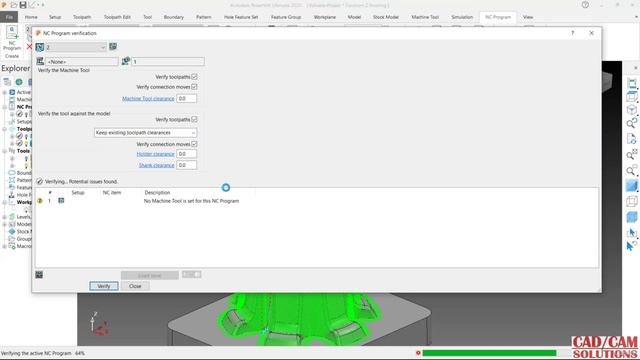Switch to the Home ribbon tab
Viewport: 640px width, 360px height.
click(x=31, y=17)
